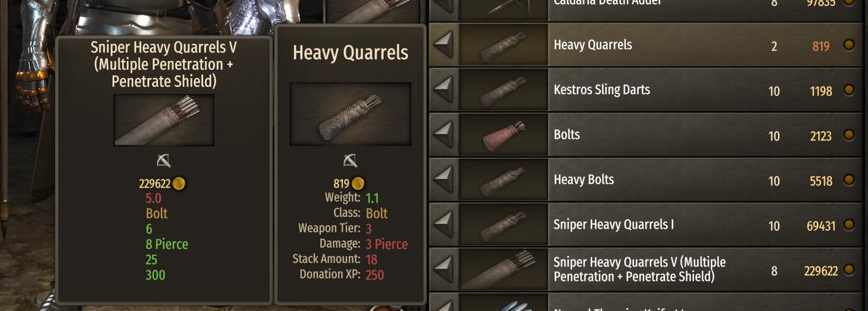Click the Heavy Quarrels tooltip preview image
868x311 pixels.
tap(350, 114)
